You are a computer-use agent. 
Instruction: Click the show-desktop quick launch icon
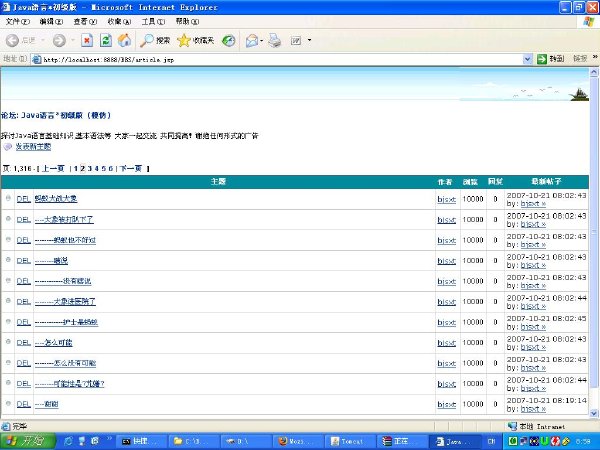point(82,441)
